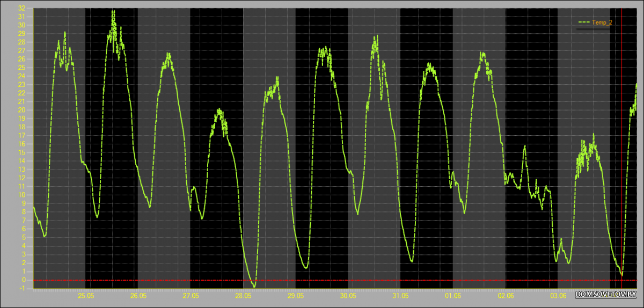Click the 27.05 date label on x-axis
This screenshot has height=308, width=644.
pos(191,295)
